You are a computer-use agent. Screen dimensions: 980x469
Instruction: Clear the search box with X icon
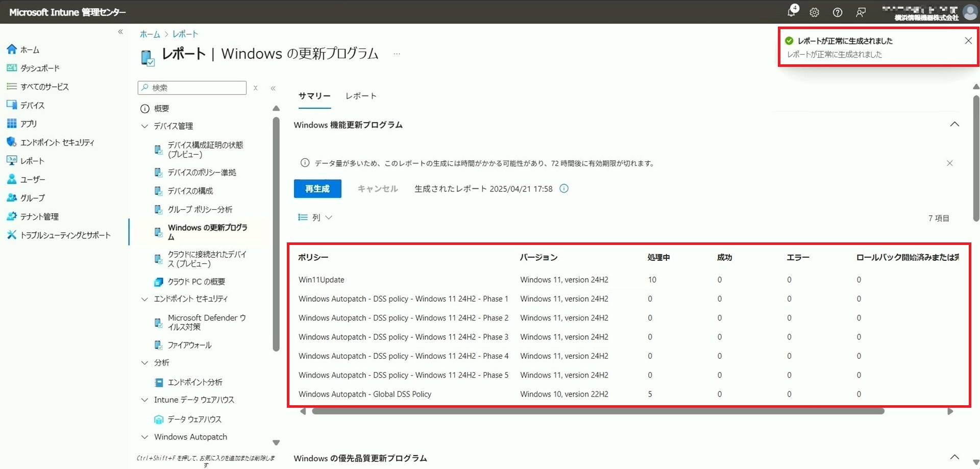(256, 88)
